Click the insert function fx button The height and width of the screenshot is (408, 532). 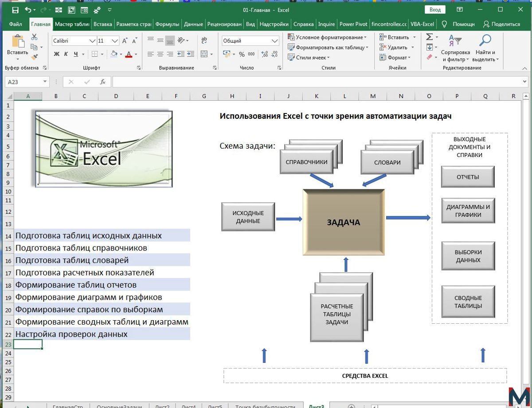click(x=103, y=82)
